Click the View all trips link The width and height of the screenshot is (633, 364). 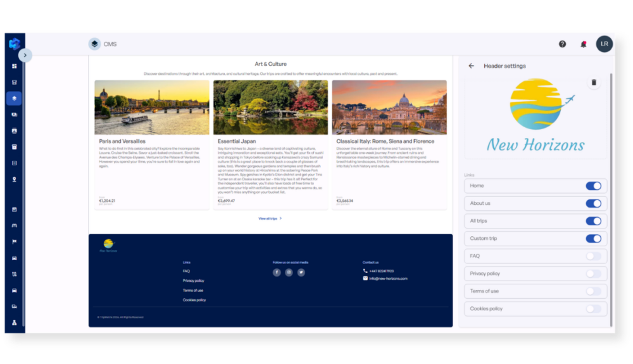pos(270,218)
